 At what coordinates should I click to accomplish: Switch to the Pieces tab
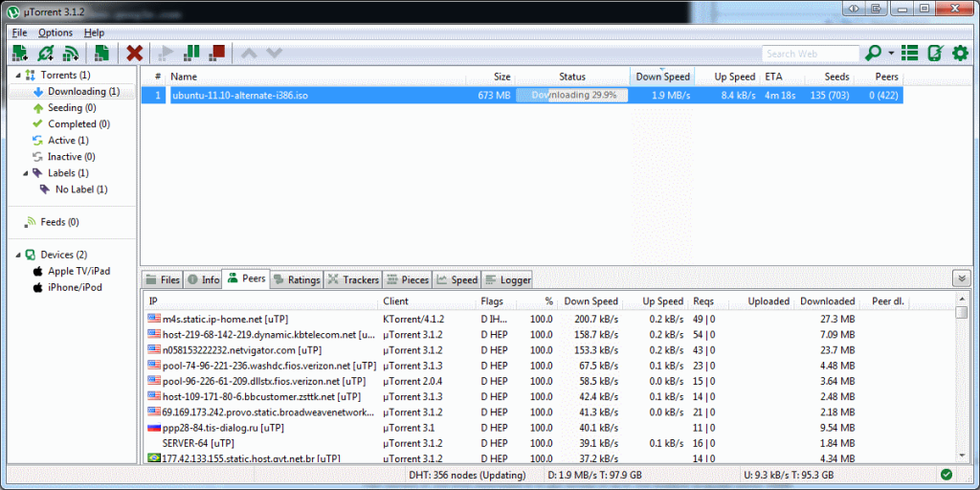(x=407, y=280)
